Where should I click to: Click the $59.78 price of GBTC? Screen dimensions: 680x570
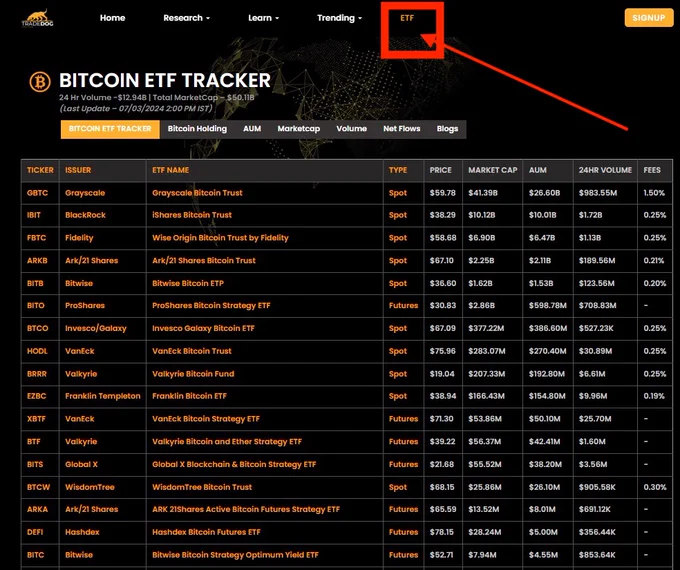pyautogui.click(x=443, y=193)
